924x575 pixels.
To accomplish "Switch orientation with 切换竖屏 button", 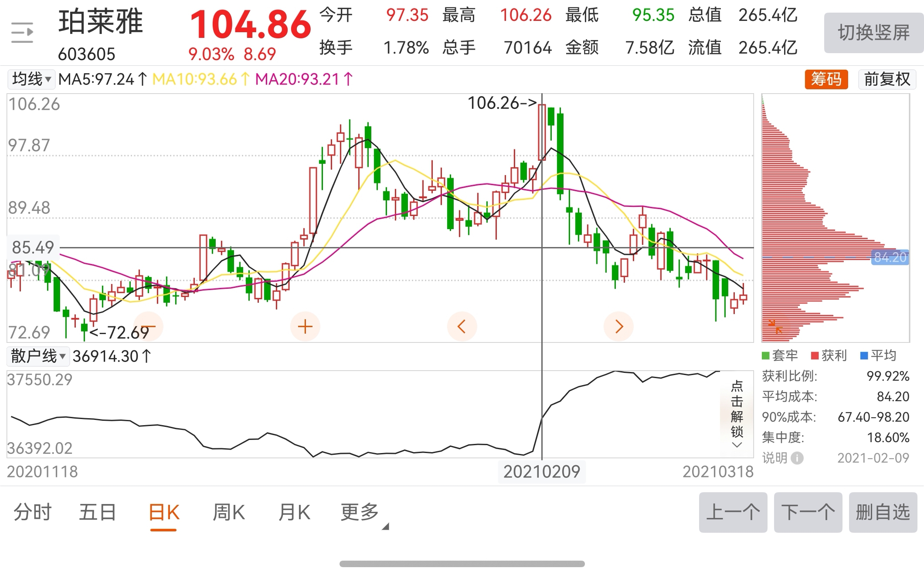I will click(x=873, y=33).
